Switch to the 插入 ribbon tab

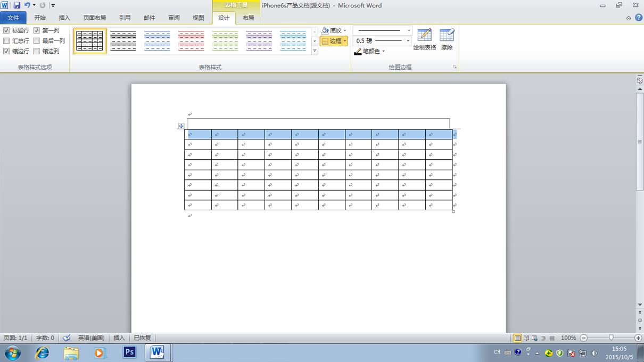(64, 18)
